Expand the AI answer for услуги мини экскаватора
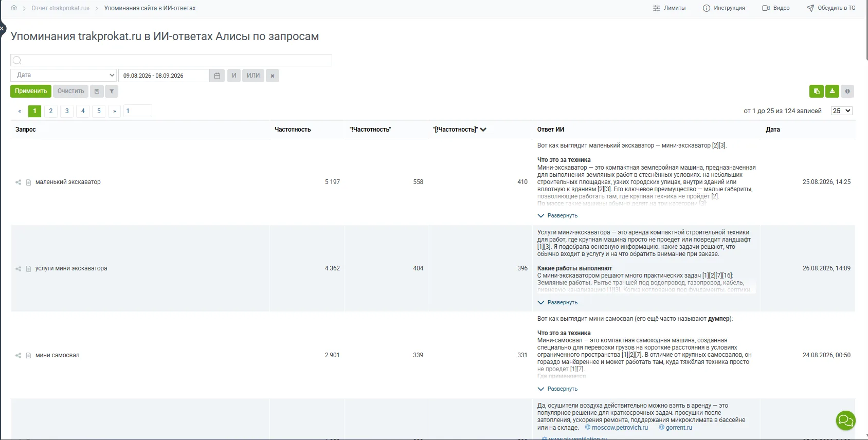 click(557, 302)
